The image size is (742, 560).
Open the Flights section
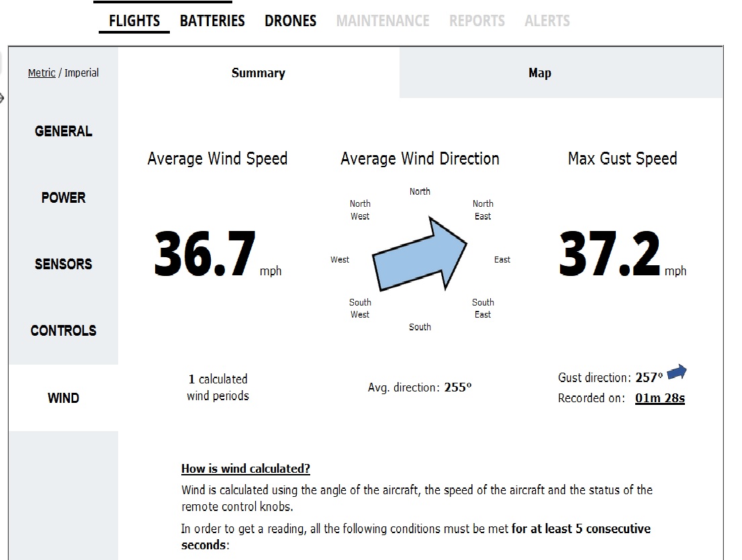click(x=134, y=21)
